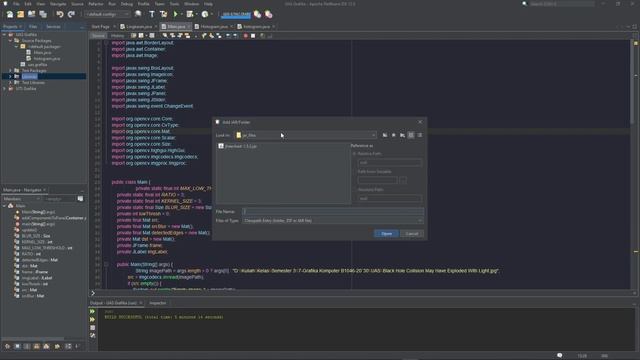Expand the Test Libraries node
Image resolution: width=640 pixels, height=360 pixels.
tap(11, 82)
